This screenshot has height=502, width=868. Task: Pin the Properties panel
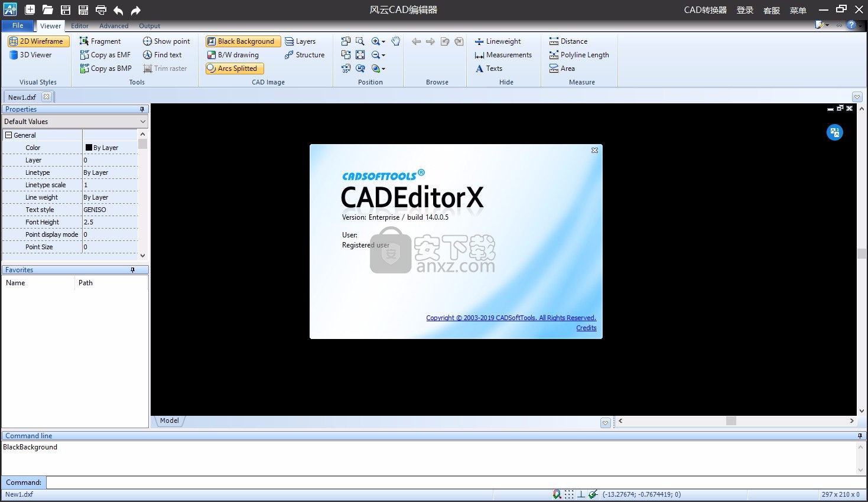[x=142, y=109]
